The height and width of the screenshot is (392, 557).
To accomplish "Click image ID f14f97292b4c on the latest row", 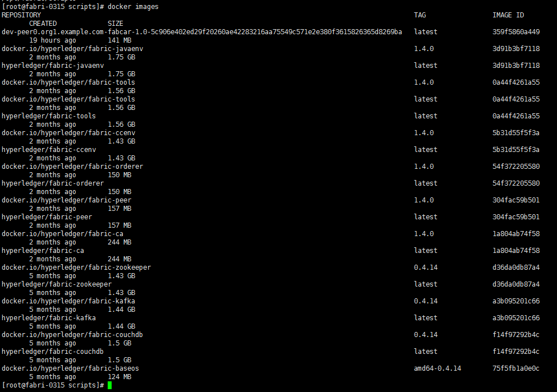I will 516,352.
